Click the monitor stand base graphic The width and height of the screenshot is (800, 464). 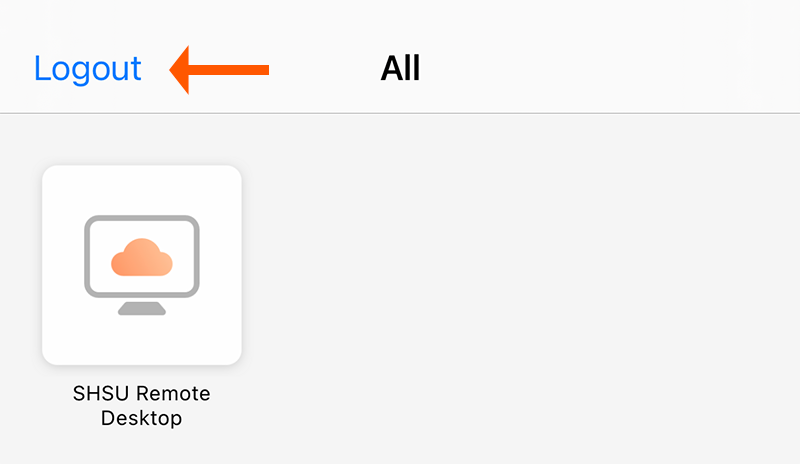click(x=142, y=308)
